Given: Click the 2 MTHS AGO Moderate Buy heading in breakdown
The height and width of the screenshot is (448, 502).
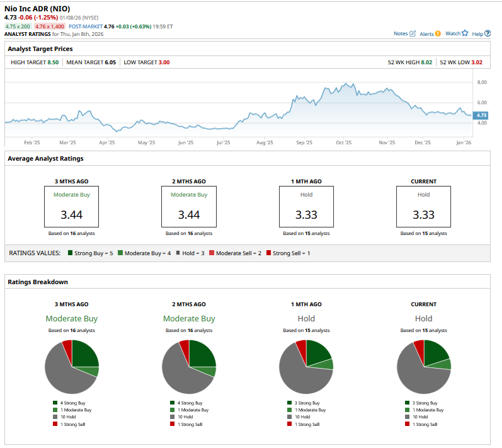Looking at the screenshot, I should [189, 319].
